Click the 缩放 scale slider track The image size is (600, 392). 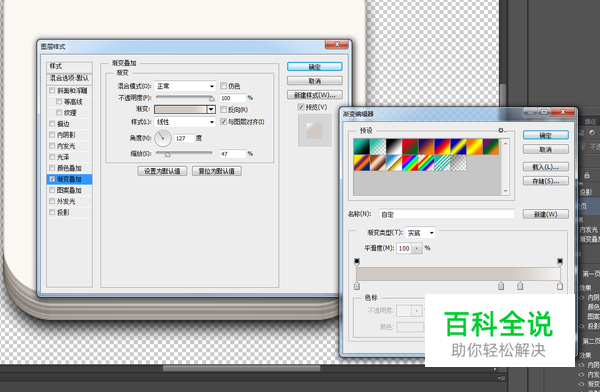(184, 153)
